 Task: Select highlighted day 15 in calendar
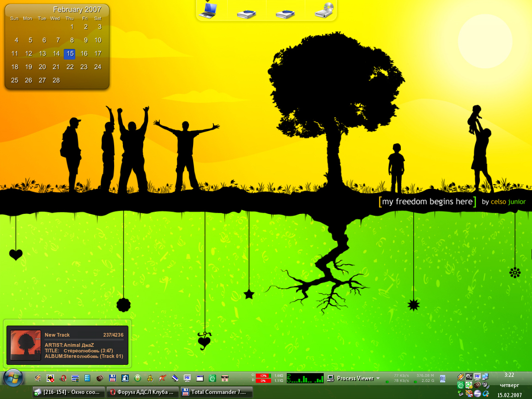coord(70,54)
